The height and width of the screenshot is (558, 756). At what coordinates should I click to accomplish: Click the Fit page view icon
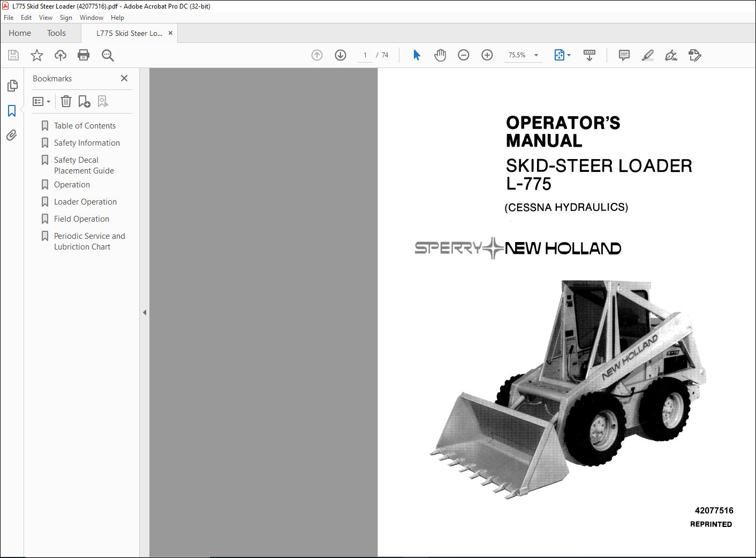point(559,55)
